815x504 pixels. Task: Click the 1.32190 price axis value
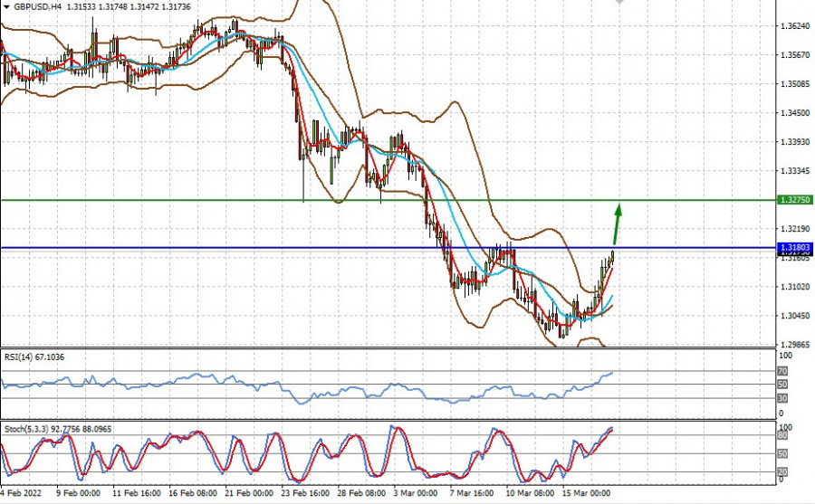(x=795, y=229)
